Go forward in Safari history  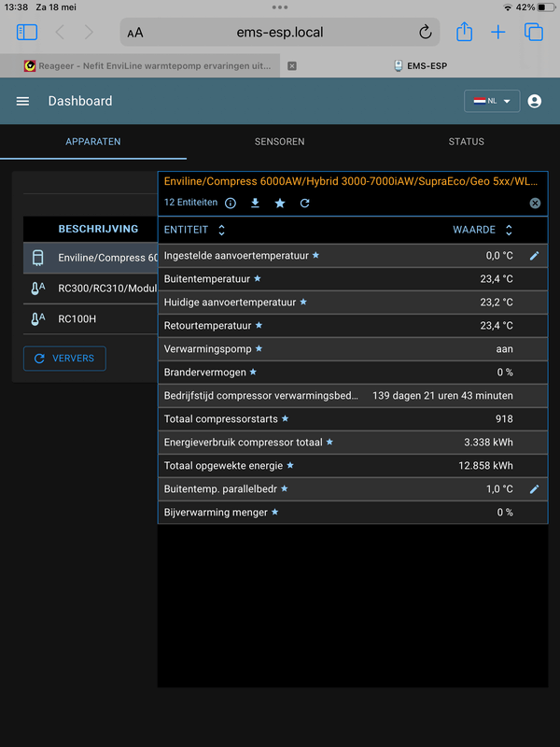(x=89, y=33)
